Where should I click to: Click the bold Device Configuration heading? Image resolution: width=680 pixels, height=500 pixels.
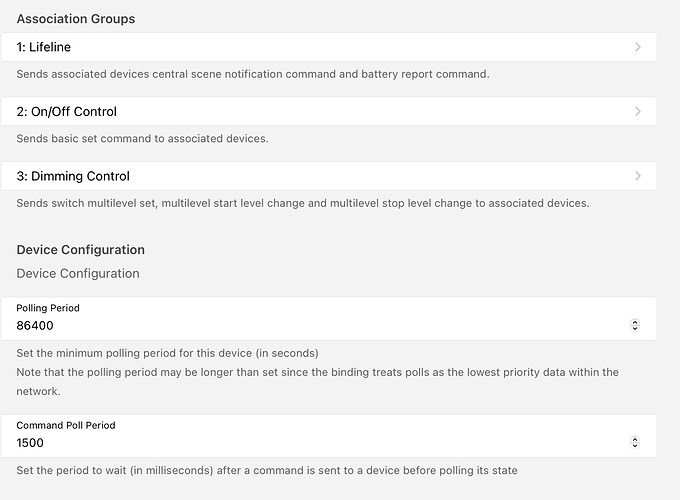coord(81,250)
